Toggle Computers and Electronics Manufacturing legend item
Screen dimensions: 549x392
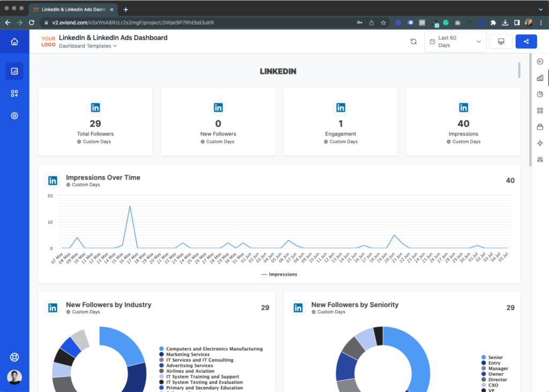tap(211, 349)
